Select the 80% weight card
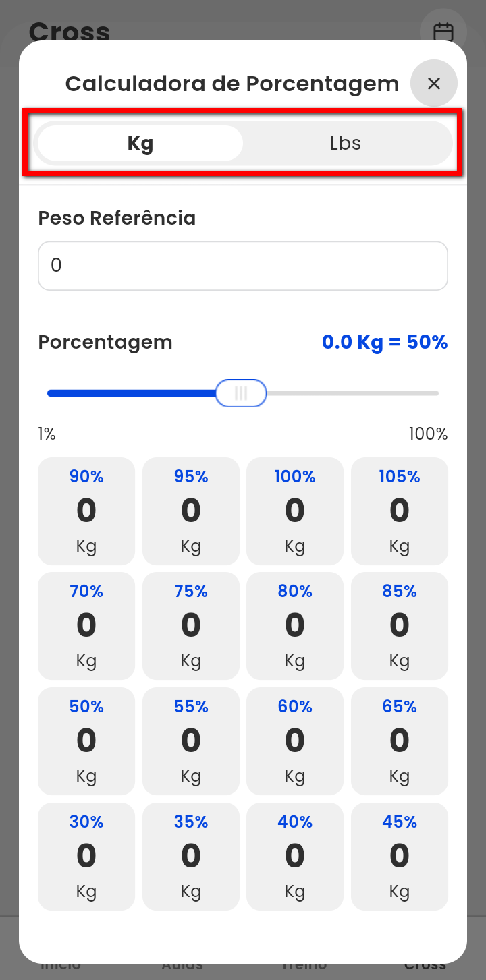486x980 pixels. [x=295, y=625]
